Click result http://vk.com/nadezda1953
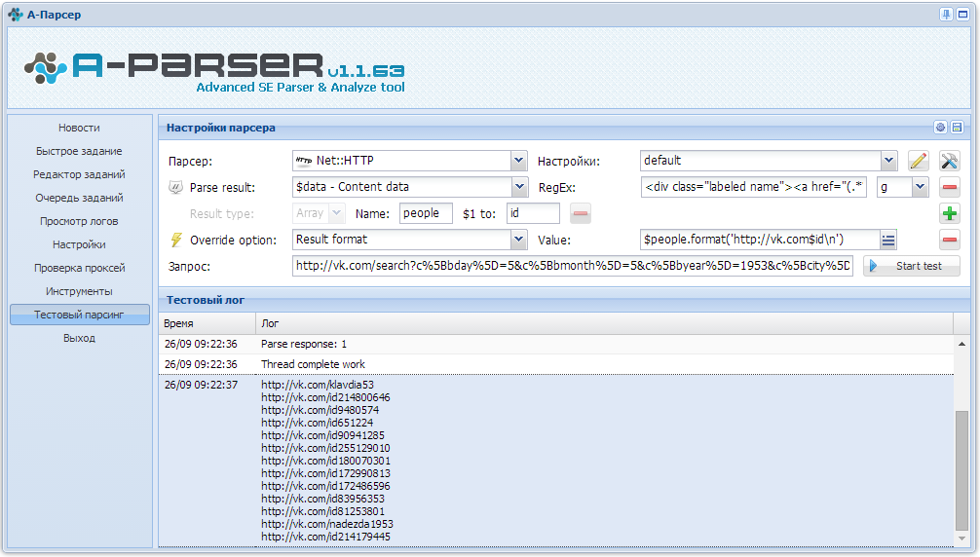 click(x=327, y=524)
